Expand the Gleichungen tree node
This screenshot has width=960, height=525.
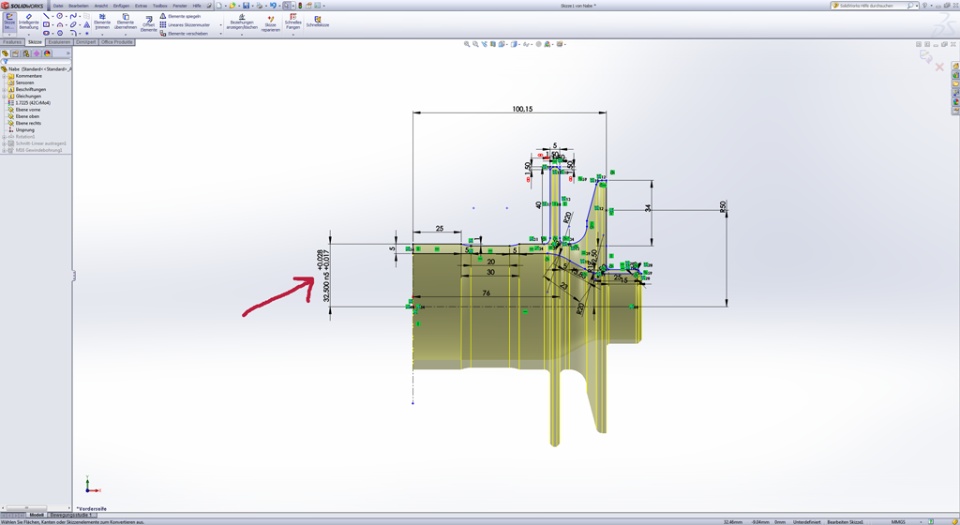pyautogui.click(x=4, y=96)
